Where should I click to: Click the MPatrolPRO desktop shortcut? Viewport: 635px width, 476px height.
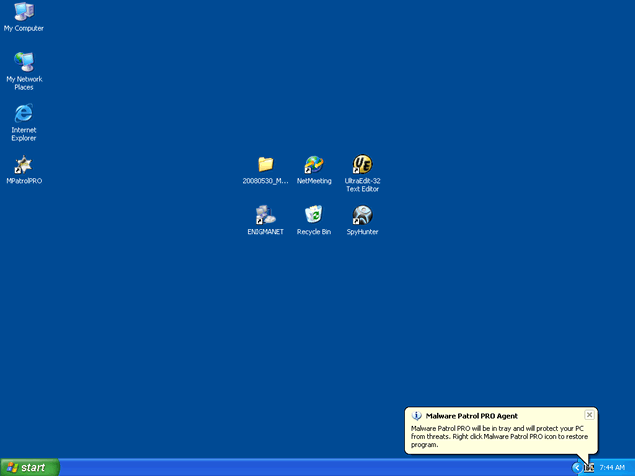point(23,165)
